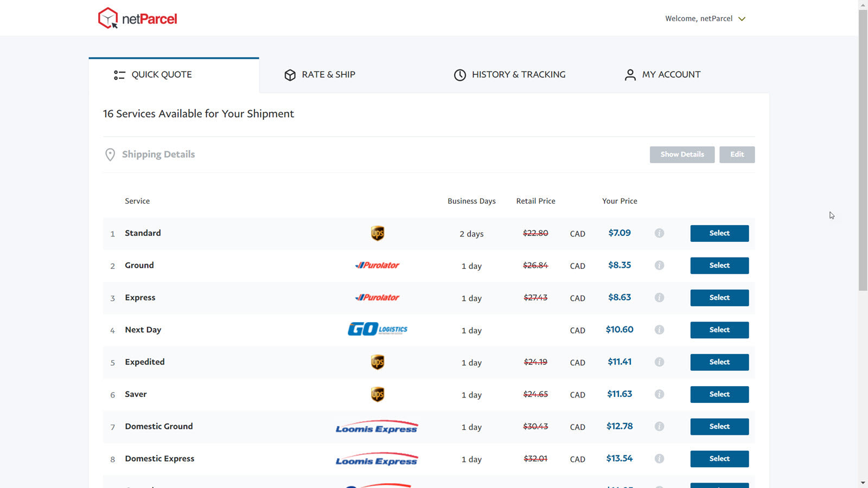This screenshot has height=488, width=868.
Task: Click info icon for Next Day row
Action: [x=659, y=330]
